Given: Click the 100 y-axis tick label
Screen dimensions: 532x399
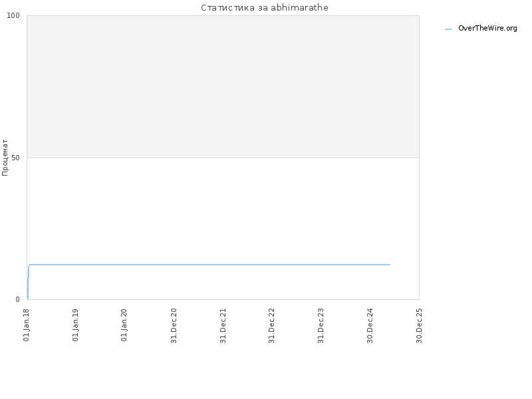Looking at the screenshot, I should click(13, 15).
